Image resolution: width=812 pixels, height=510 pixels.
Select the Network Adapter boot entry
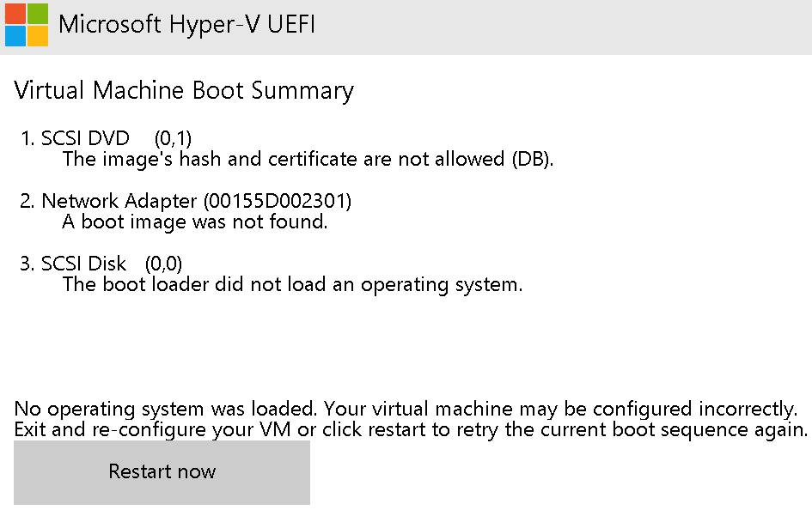186,201
